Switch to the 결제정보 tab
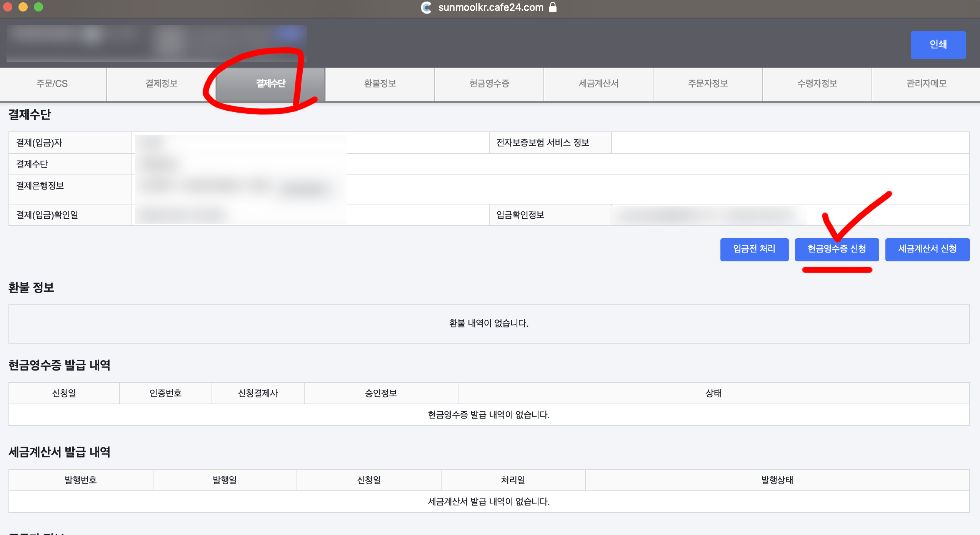 point(162,83)
